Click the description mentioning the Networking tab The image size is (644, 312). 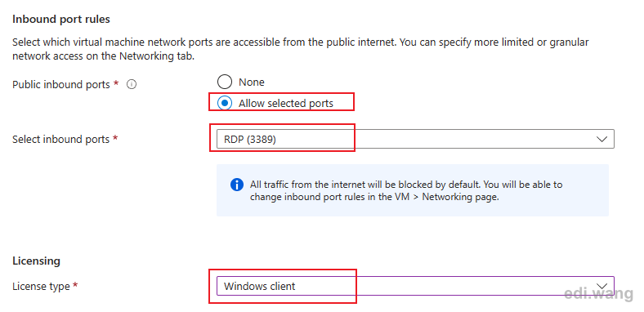tap(301, 49)
